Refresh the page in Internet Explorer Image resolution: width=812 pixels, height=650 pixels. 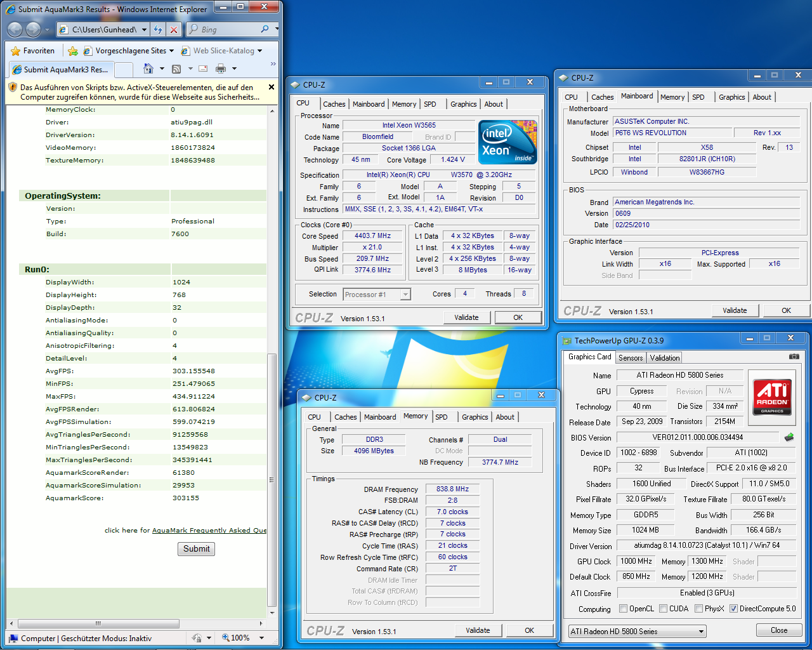point(159,29)
